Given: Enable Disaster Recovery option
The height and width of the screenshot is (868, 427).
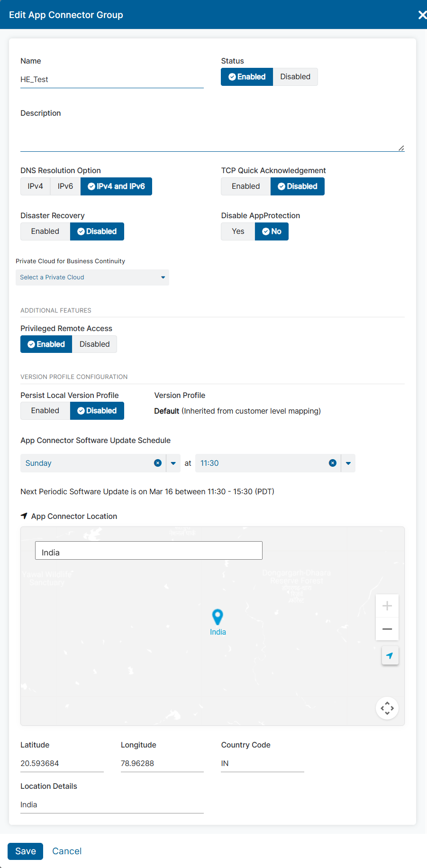Looking at the screenshot, I should point(45,231).
